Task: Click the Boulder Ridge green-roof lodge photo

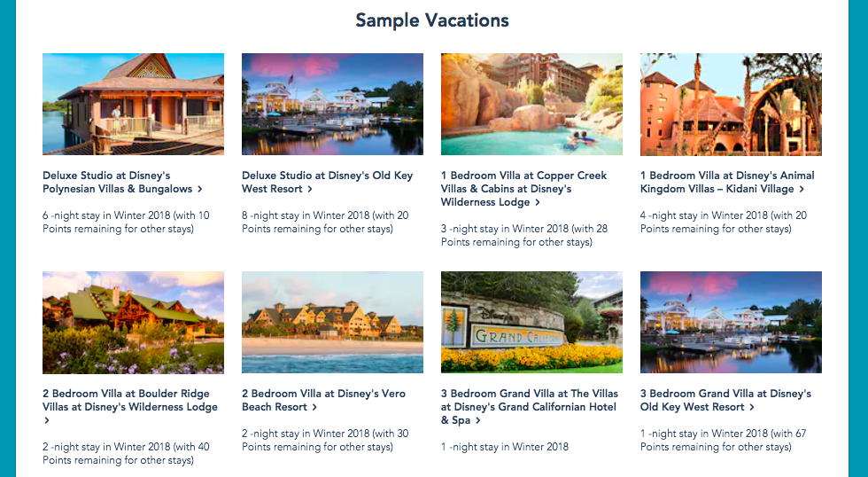Action: tap(134, 323)
